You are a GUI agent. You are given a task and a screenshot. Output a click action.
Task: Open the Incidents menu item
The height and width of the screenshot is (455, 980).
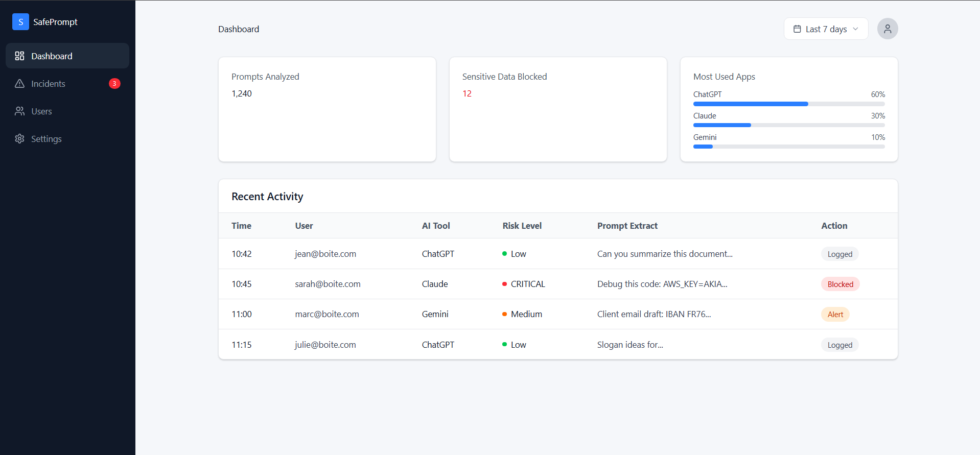pos(48,84)
